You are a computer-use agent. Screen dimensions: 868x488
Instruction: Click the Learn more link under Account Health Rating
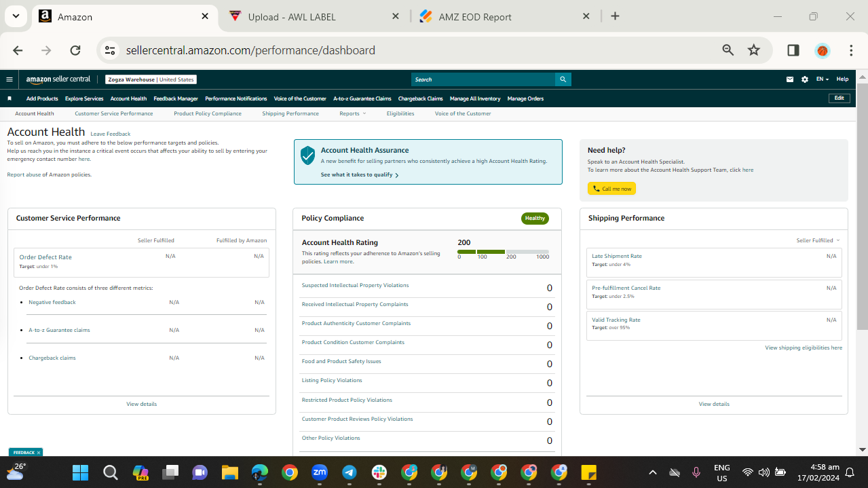tap(338, 261)
